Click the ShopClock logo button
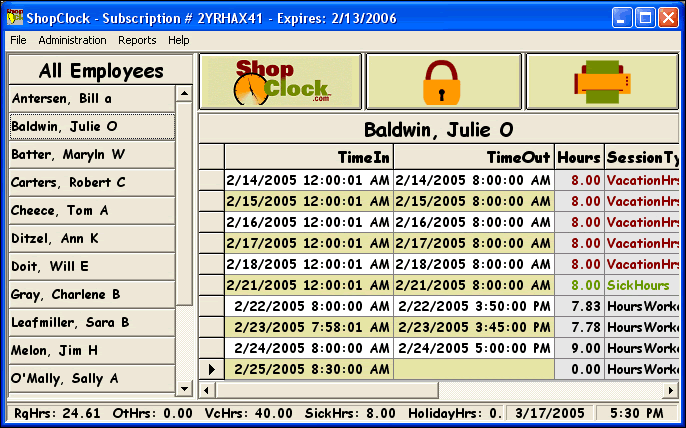Viewport: 686px width, 428px height. 280,82
